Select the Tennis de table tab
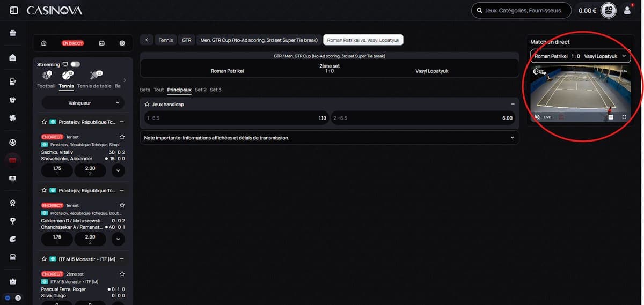Screen dimensions: 644x305 [94, 86]
